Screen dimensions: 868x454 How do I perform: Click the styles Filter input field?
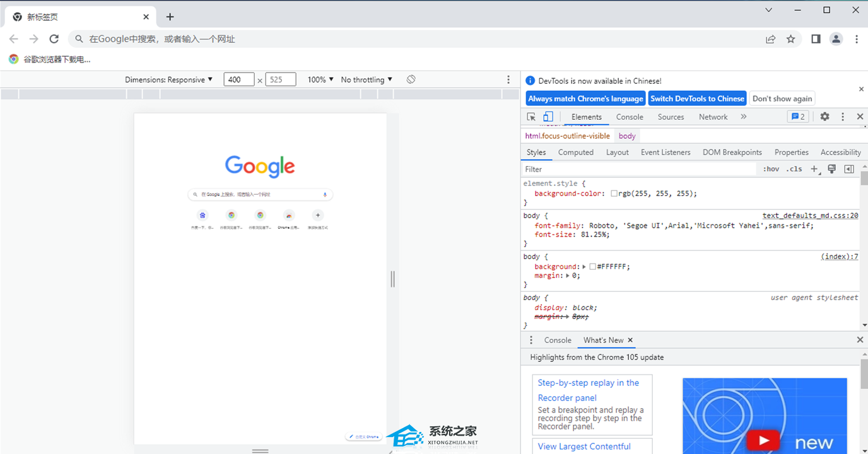click(x=637, y=169)
